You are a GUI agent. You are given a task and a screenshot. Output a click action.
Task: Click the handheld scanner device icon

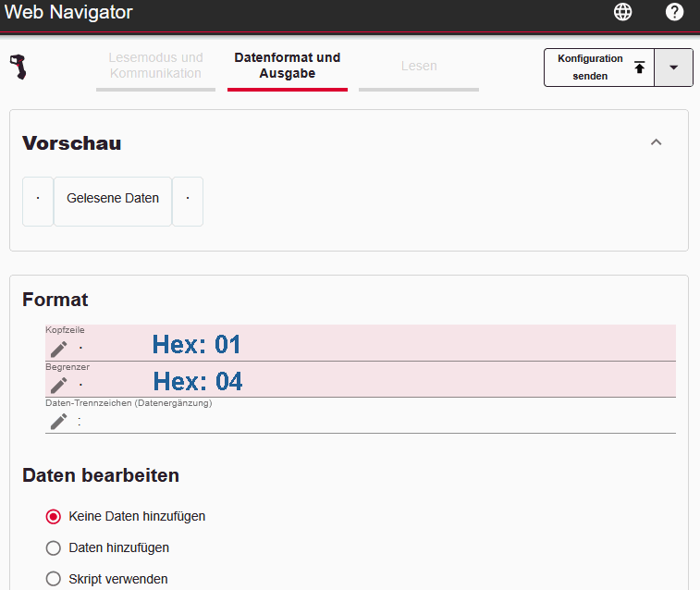pyautogui.click(x=18, y=68)
